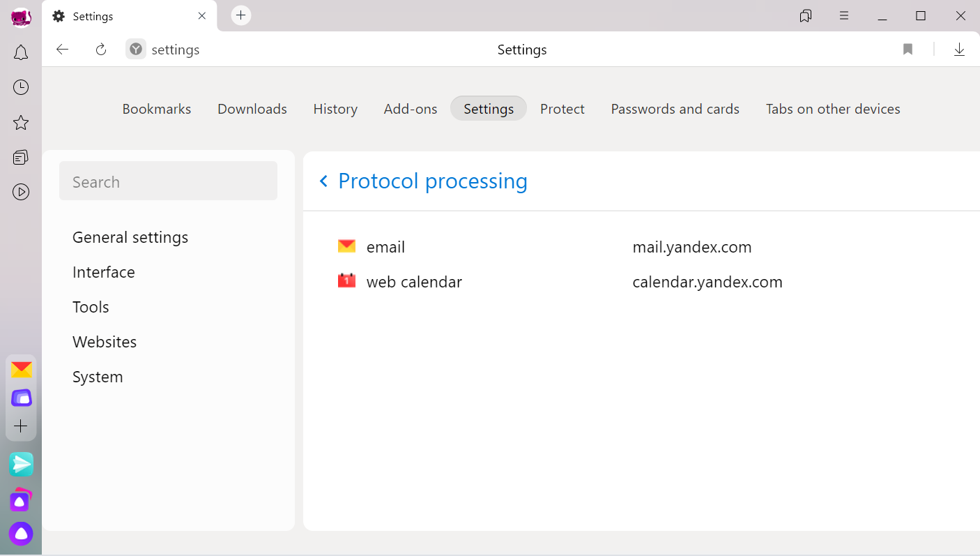Switch to the History tab

[x=335, y=109]
